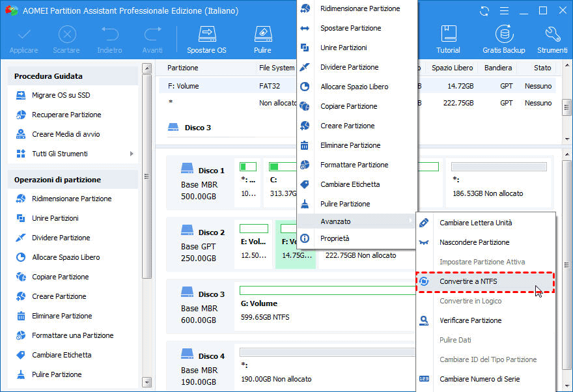The image size is (573, 392).
Task: Expand Tutti Gli Strumenti submenu arrow
Action: click(x=132, y=154)
